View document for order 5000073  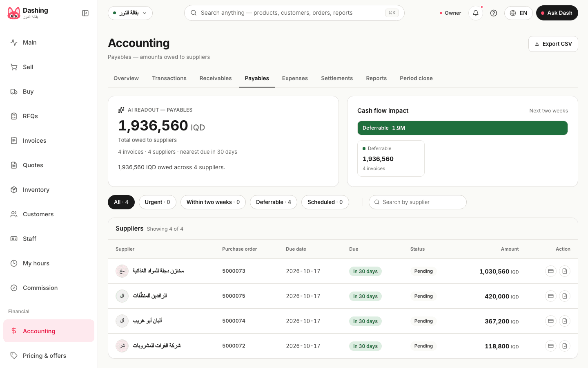[x=565, y=271]
